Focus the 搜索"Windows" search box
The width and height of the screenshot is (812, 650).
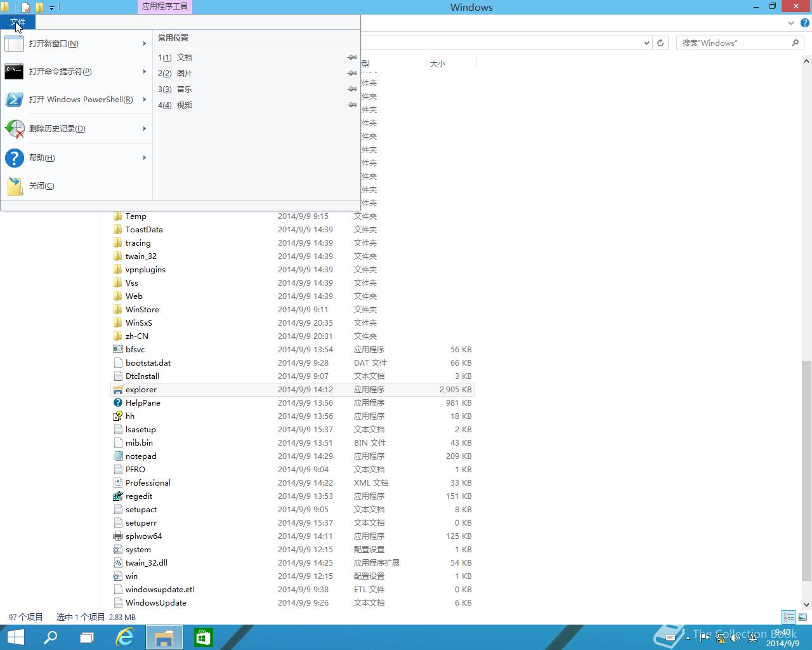pyautogui.click(x=733, y=43)
